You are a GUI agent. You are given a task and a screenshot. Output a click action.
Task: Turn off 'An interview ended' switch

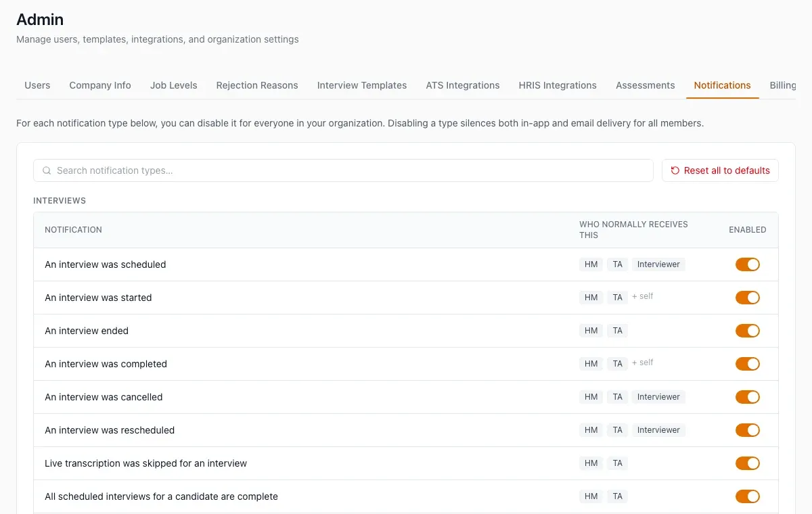click(748, 331)
